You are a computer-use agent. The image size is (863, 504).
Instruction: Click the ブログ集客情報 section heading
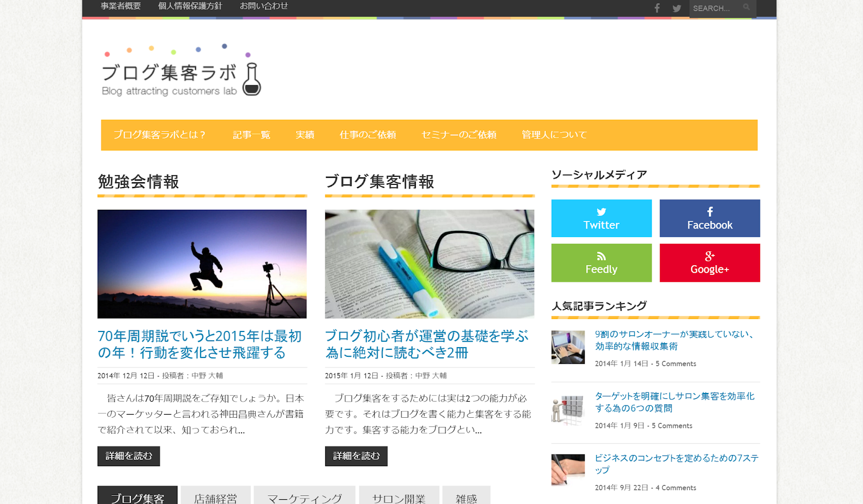tap(380, 182)
